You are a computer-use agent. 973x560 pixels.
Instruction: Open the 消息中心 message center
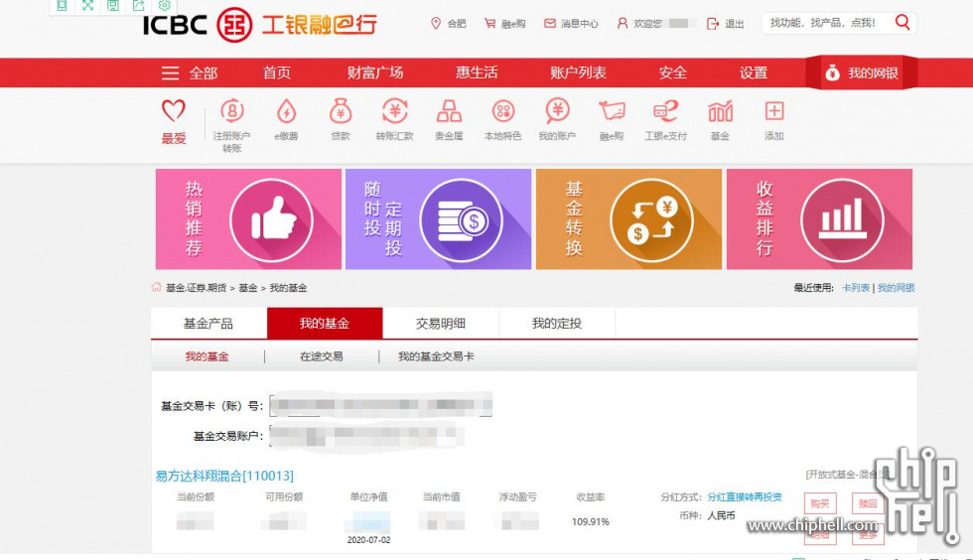point(571,24)
